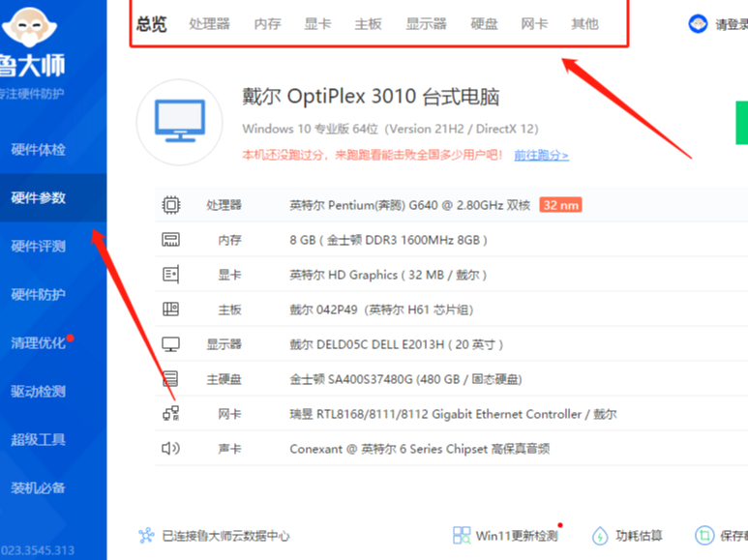Screen dimensions: 748x560
Task: Click the 金士顿 DDR3 1600MHz memory text
Action: point(388,240)
